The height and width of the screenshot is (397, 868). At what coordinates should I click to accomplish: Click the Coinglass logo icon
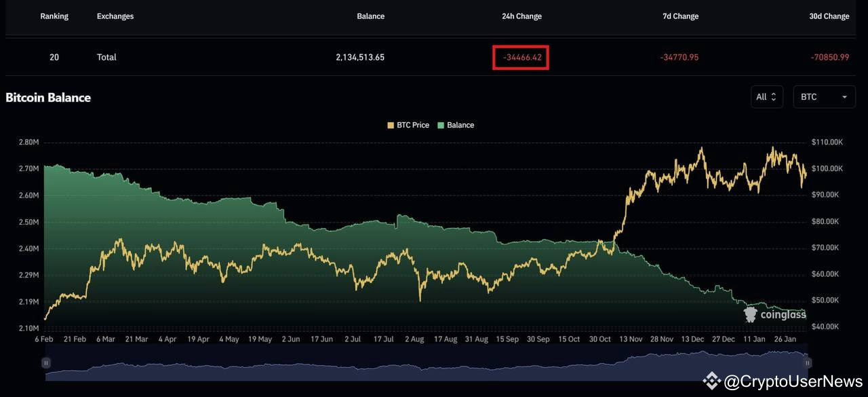pyautogui.click(x=749, y=314)
